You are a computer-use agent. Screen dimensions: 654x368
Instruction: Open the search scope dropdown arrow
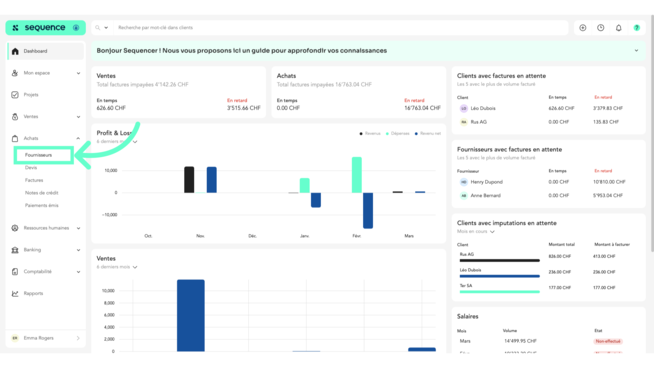[106, 28]
